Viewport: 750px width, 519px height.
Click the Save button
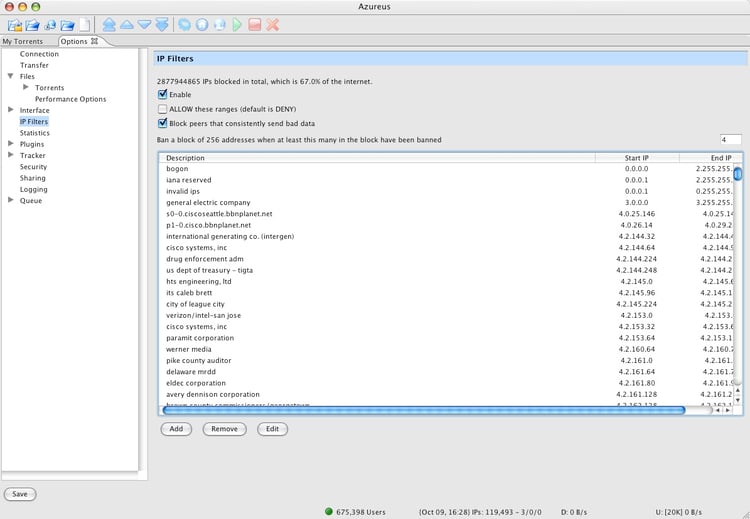(x=20, y=494)
